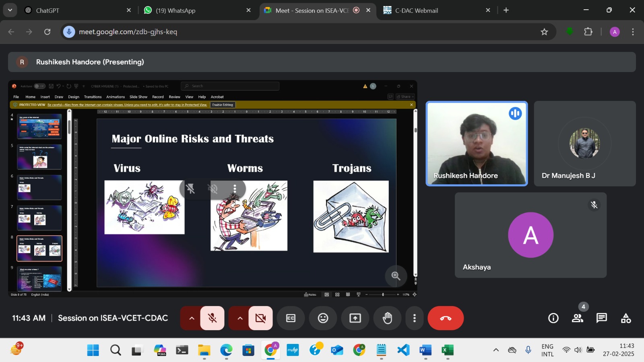
Task: Click the browser reload button
Action: pos(47,32)
